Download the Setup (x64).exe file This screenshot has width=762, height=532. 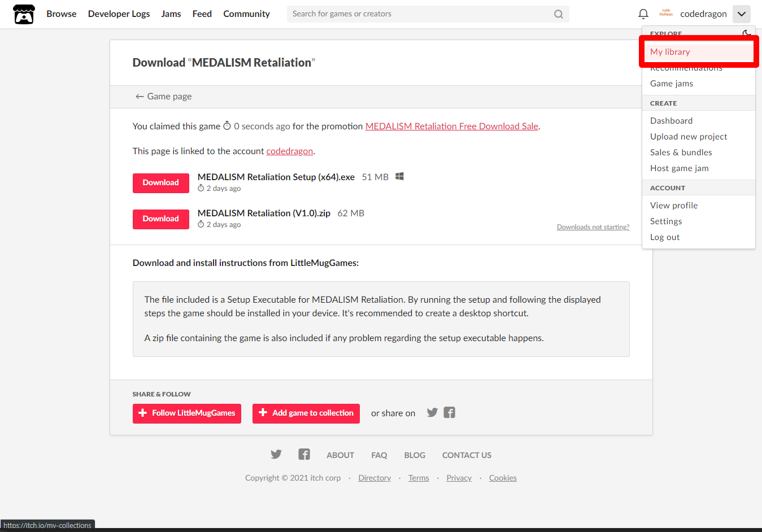(161, 183)
